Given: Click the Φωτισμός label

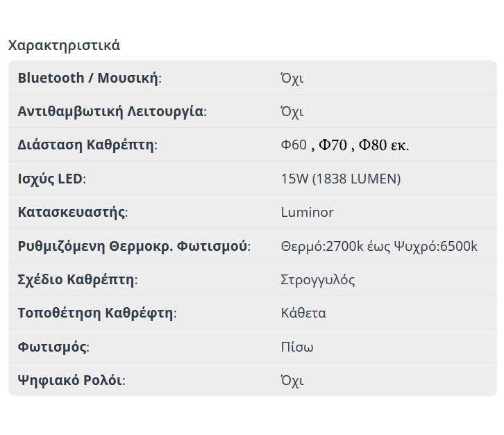Looking at the screenshot, I should click(x=52, y=347).
